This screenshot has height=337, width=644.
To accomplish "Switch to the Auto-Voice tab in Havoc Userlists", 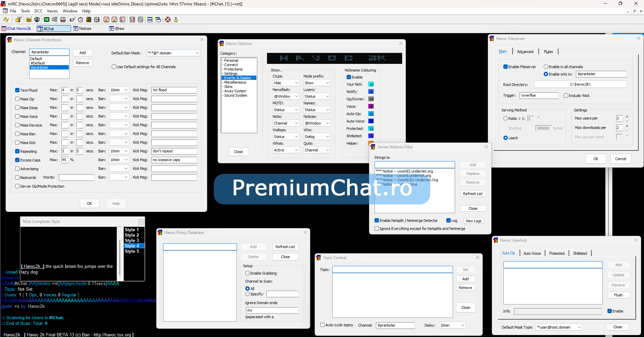I will [532, 253].
